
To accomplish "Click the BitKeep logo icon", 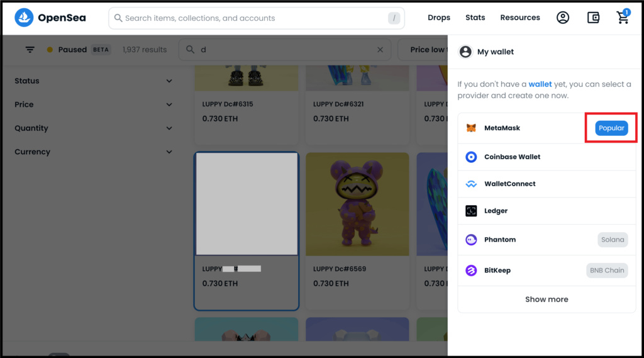I will [471, 271].
